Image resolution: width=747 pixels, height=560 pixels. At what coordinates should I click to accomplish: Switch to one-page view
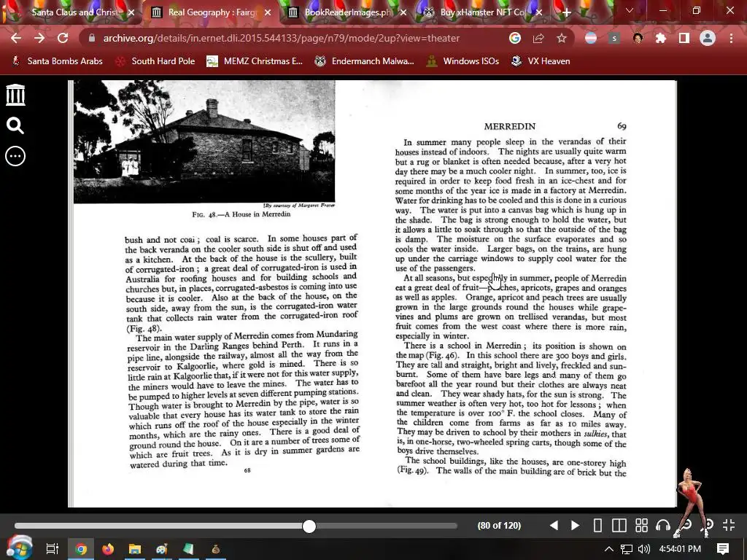click(x=597, y=525)
